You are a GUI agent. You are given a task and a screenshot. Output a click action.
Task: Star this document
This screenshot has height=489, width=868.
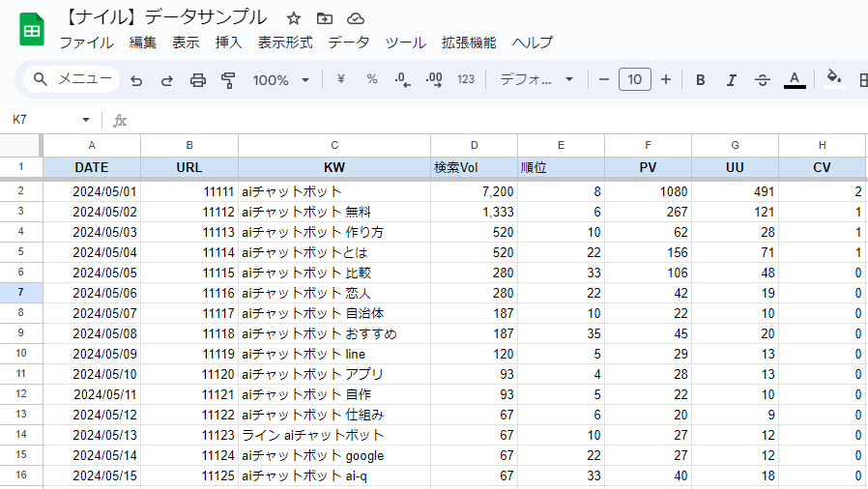(x=294, y=18)
